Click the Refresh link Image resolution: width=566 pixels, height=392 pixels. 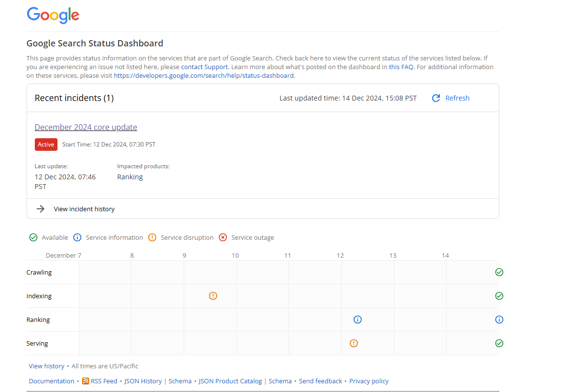[x=457, y=98]
